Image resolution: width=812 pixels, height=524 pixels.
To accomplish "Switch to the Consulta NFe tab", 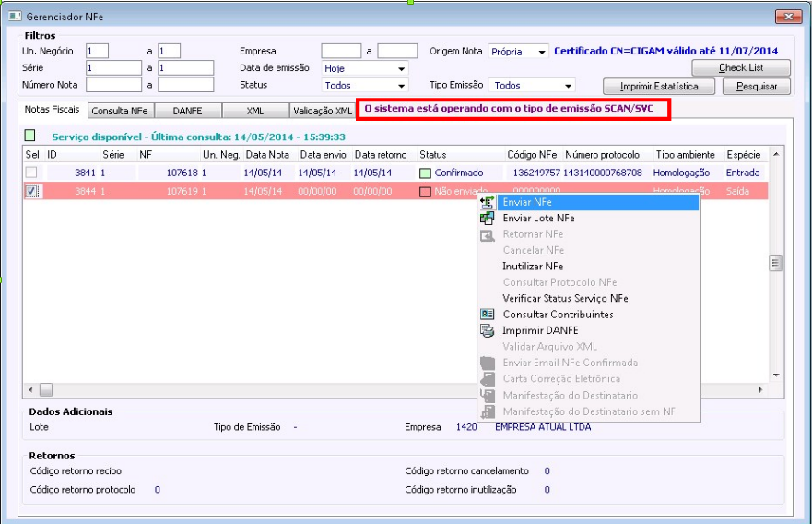I will point(120,111).
